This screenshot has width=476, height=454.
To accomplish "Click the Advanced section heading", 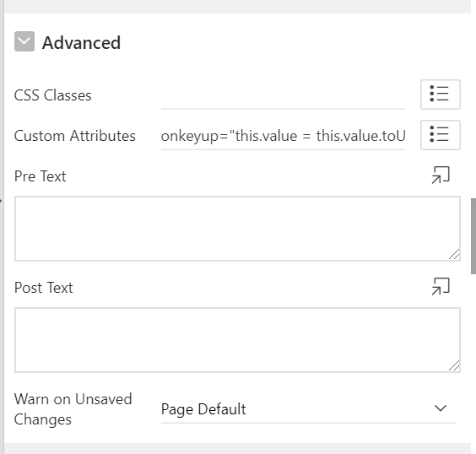I will [x=81, y=42].
